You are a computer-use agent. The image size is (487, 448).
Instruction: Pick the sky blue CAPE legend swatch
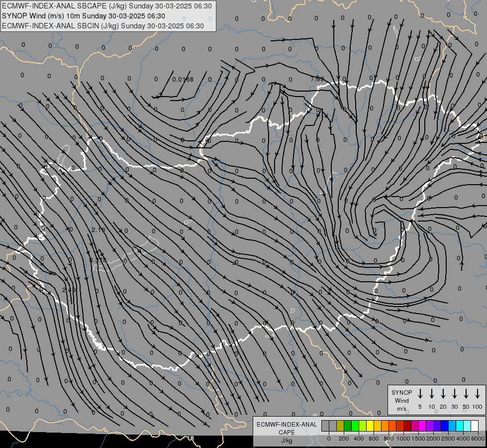point(453,426)
